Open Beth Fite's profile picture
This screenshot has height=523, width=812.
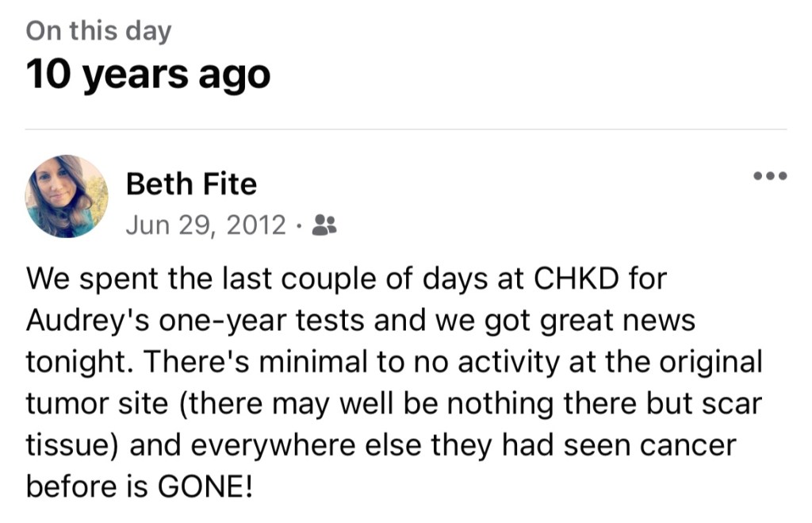[66, 197]
